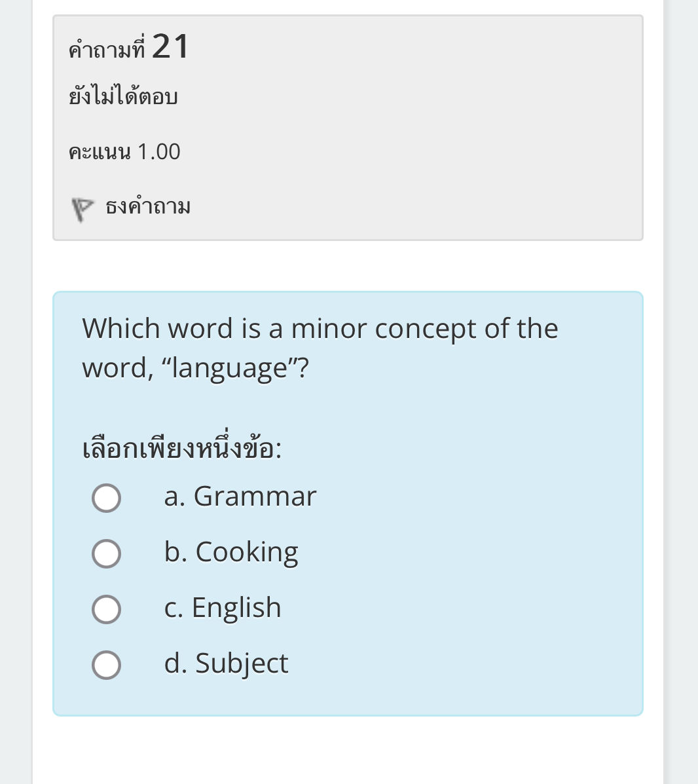Select the radio button for option d. Subject
The image size is (698, 784).
(x=106, y=665)
